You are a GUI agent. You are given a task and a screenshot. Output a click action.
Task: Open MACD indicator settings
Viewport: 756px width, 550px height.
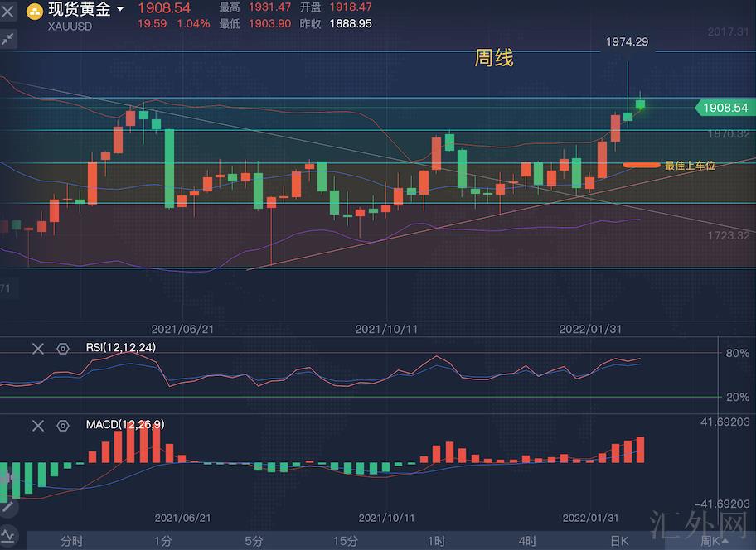(63, 425)
